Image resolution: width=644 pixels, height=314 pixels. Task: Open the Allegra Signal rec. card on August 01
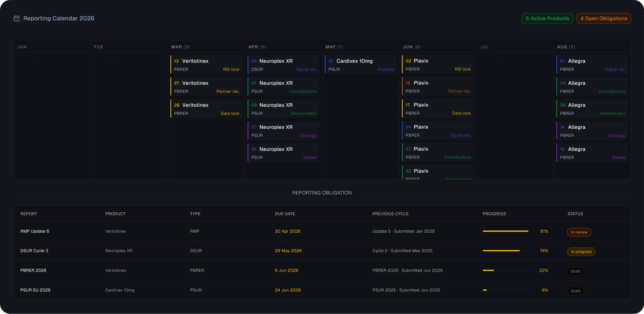(592, 65)
